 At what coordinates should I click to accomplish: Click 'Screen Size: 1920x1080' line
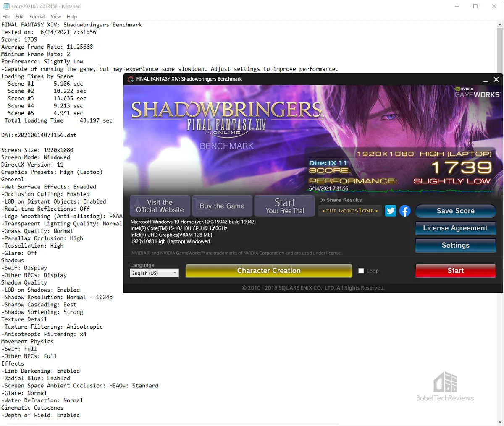(x=37, y=150)
